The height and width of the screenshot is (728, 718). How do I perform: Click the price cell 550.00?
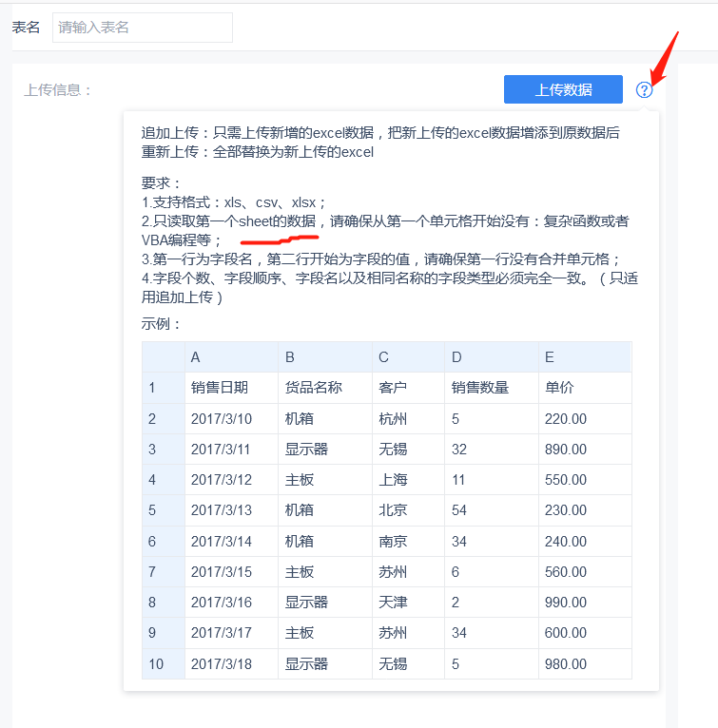(585, 480)
